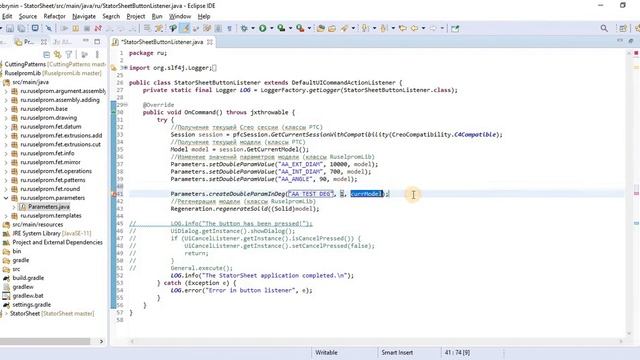Open the Project menu
This screenshot has width=640, height=360.
pyautogui.click(x=136, y=16)
